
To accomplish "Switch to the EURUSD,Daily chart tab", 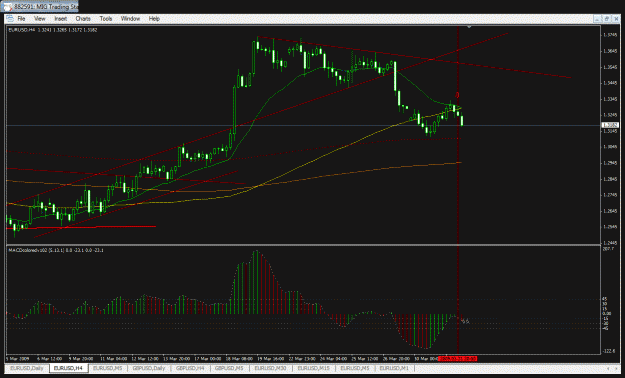I will tap(27, 368).
